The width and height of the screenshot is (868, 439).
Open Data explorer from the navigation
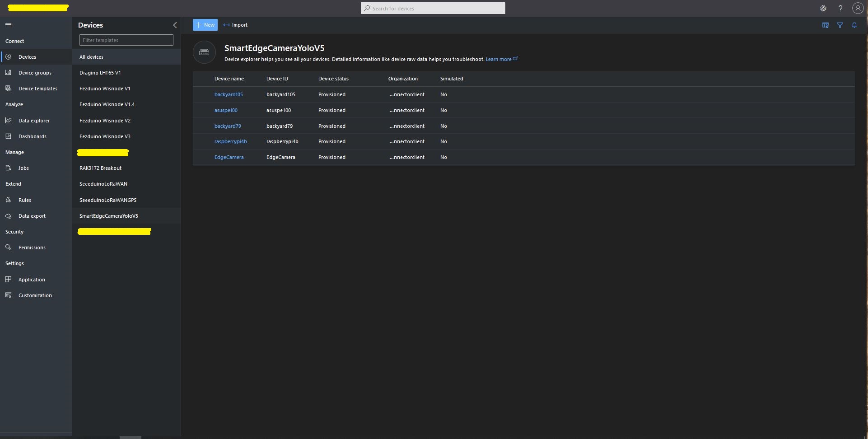coord(34,121)
